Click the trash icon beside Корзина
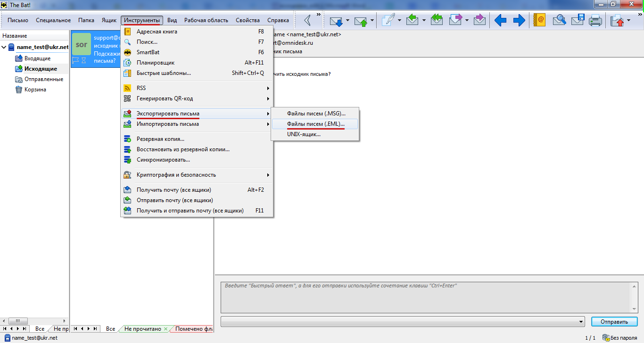The height and width of the screenshot is (343, 644). [19, 90]
